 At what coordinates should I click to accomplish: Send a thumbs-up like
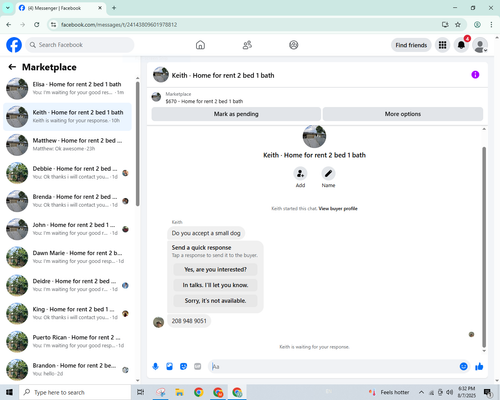pyautogui.click(x=479, y=367)
